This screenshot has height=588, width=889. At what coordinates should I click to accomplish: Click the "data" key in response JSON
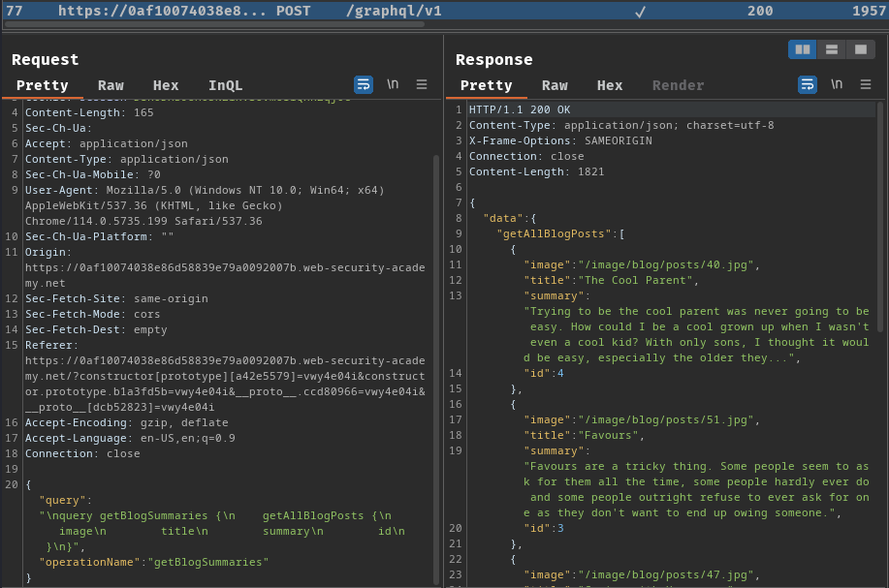pyautogui.click(x=503, y=218)
